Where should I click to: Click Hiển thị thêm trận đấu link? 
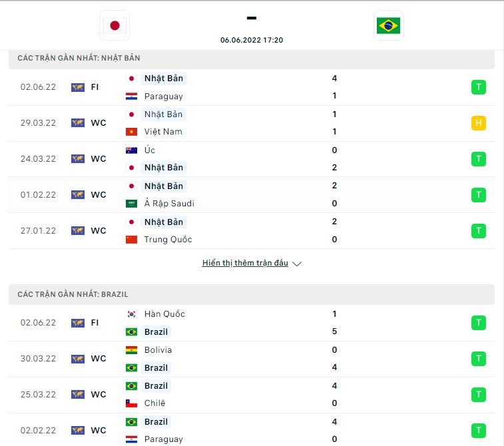click(245, 263)
